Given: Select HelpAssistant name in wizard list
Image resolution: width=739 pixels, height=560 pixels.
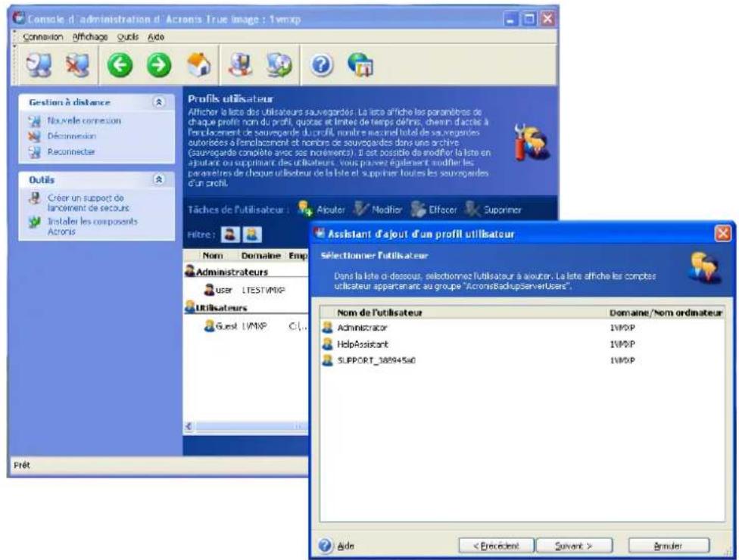Looking at the screenshot, I should pos(363,344).
